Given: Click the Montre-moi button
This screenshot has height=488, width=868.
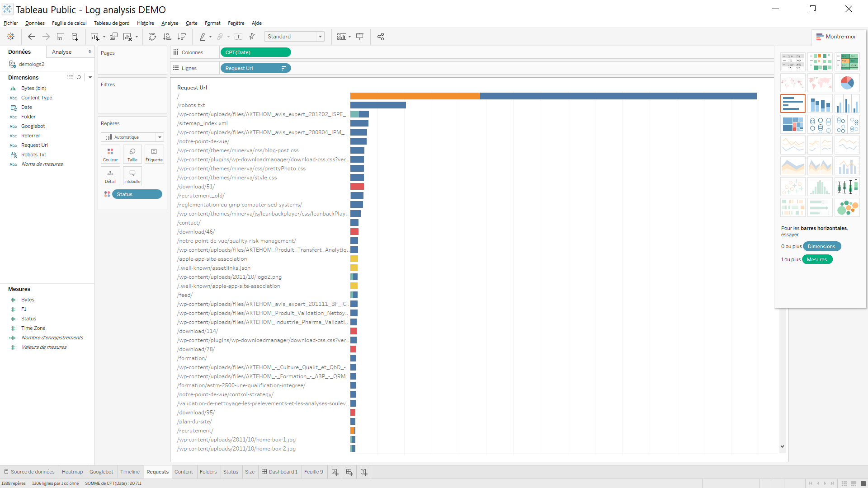Looking at the screenshot, I should tap(837, 37).
